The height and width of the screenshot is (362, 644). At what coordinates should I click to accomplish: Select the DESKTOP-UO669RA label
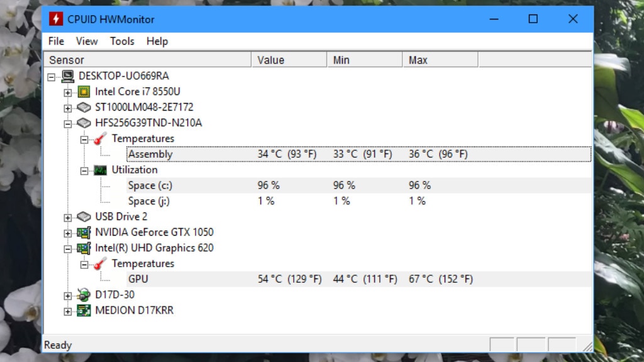point(124,76)
